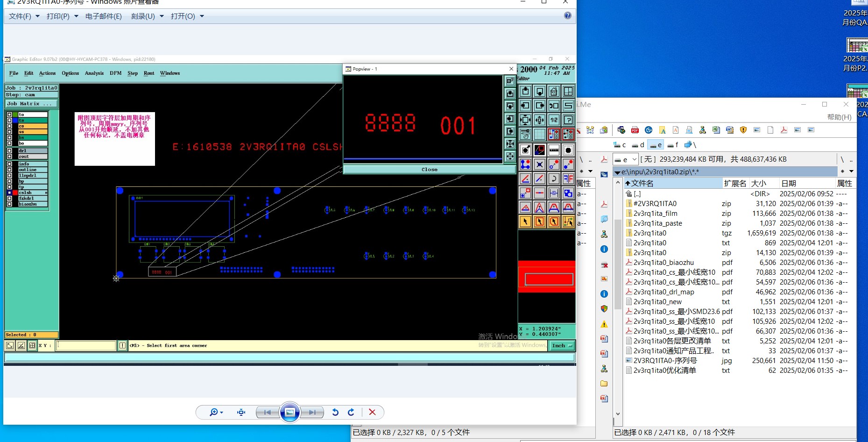Switch to drive d
The image size is (868, 442).
click(638, 145)
